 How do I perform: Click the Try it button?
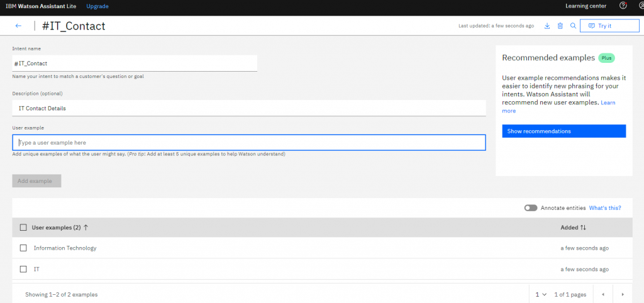tap(609, 25)
